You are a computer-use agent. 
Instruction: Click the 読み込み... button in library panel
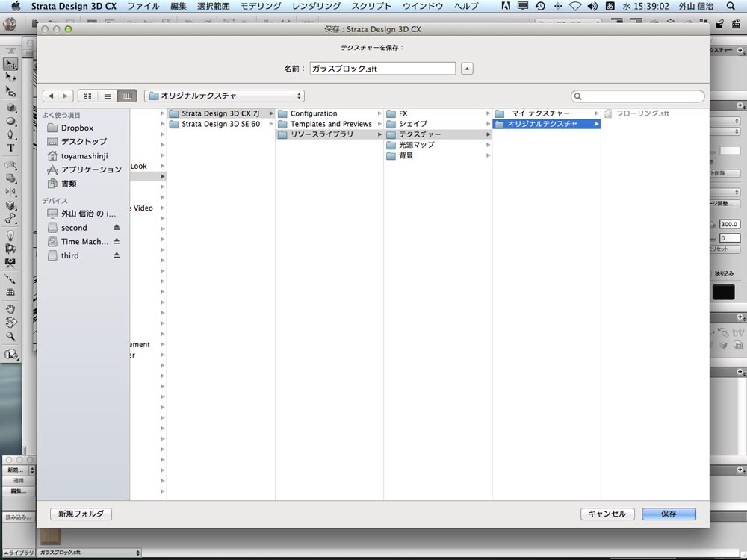tap(18, 517)
